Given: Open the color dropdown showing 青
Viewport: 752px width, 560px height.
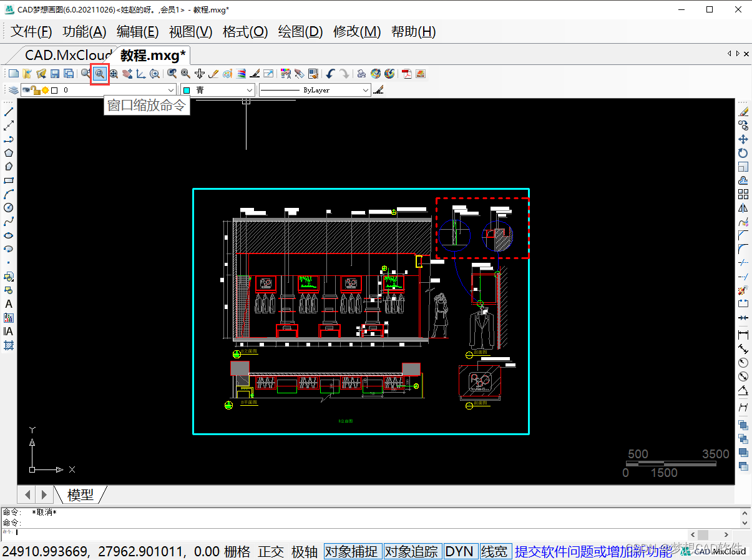Looking at the screenshot, I should 249,89.
